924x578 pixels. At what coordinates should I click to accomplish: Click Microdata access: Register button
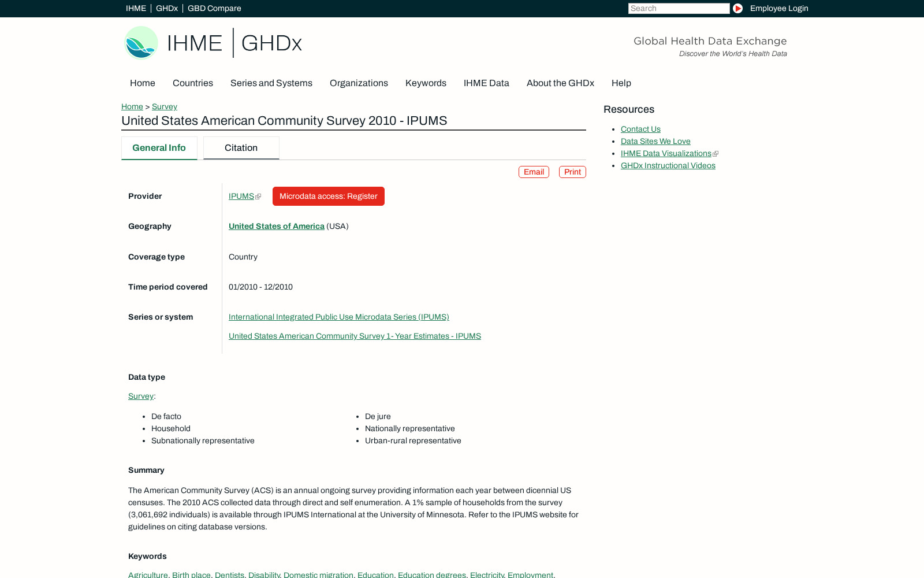tap(329, 197)
